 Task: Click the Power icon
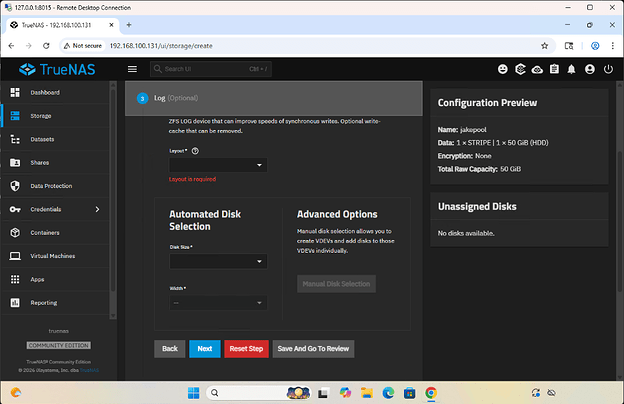[608, 69]
